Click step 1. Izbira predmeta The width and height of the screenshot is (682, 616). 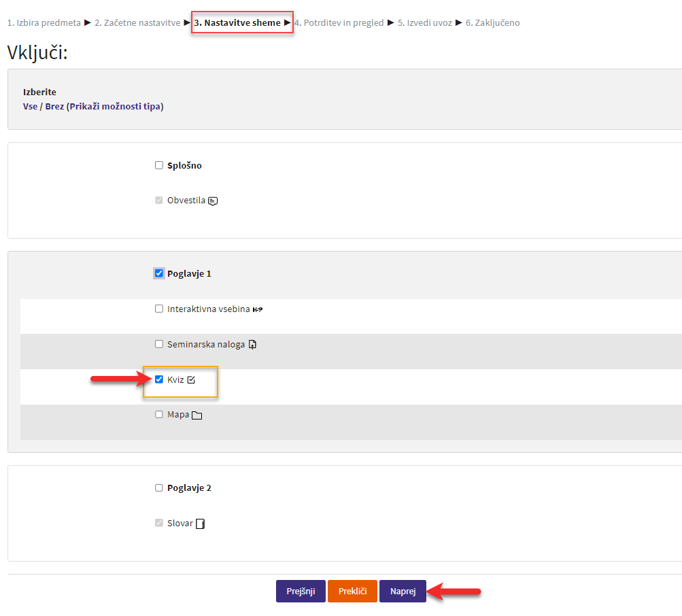tap(44, 22)
